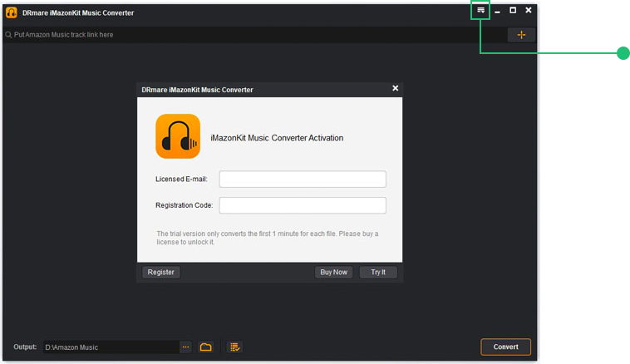630x364 pixels.
Task: Click the 'Licensed E-mail:' label
Action: pos(182,180)
